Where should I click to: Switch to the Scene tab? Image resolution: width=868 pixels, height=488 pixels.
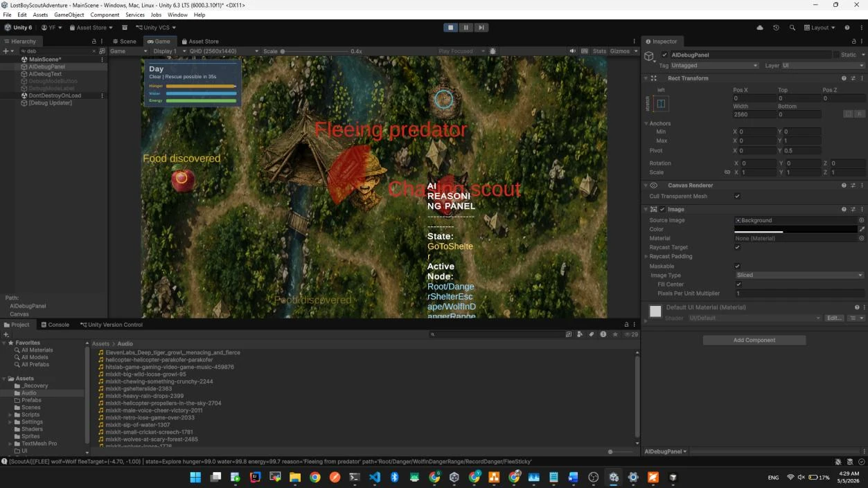pos(124,42)
